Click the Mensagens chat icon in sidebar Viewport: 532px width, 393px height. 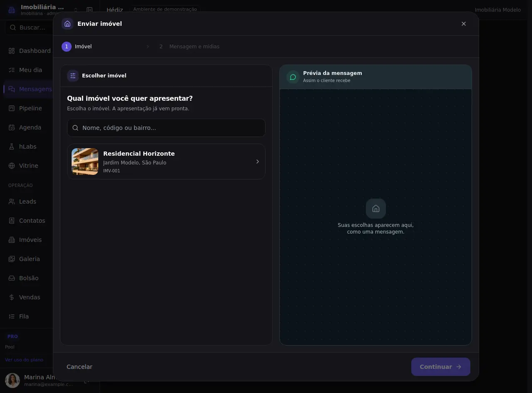(12, 89)
